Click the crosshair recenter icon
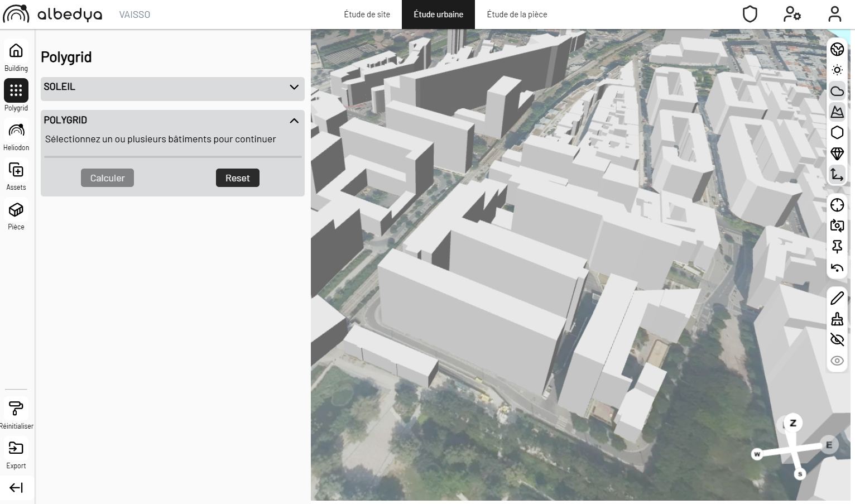 point(837,205)
